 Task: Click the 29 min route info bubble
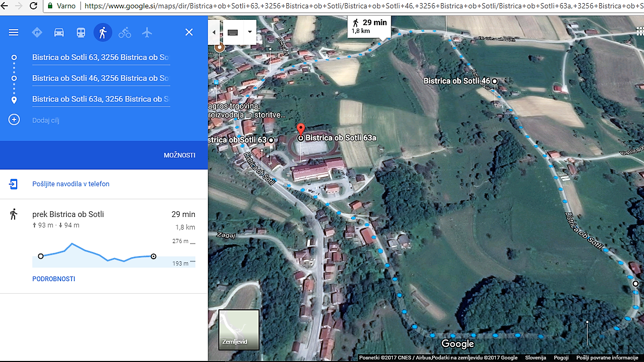pos(369,26)
